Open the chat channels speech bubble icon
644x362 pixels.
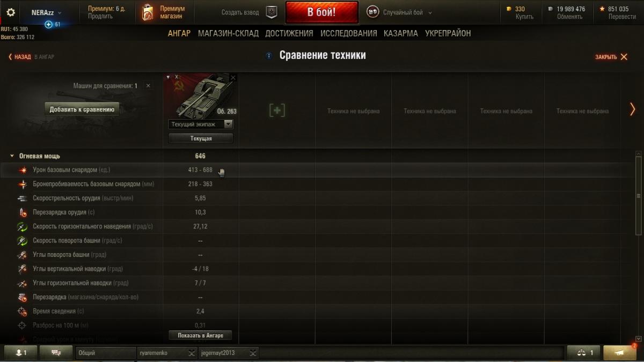click(x=56, y=352)
